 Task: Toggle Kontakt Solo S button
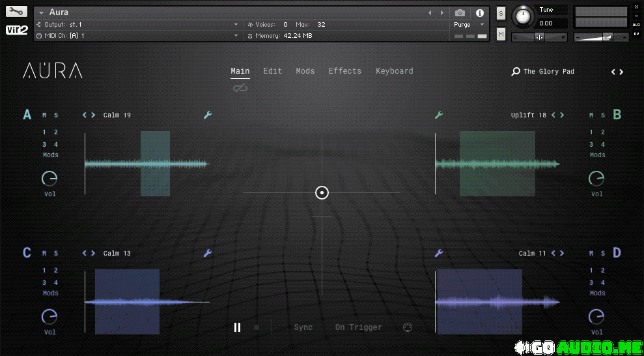tap(501, 13)
